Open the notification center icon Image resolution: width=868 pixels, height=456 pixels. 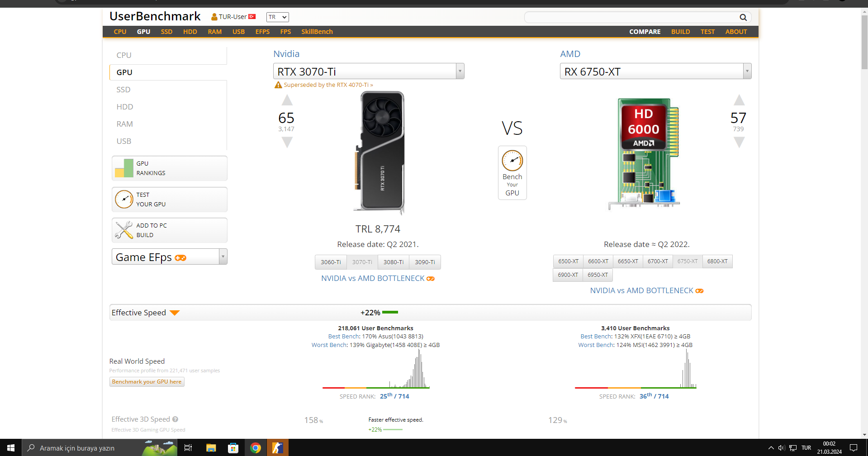coord(854,448)
